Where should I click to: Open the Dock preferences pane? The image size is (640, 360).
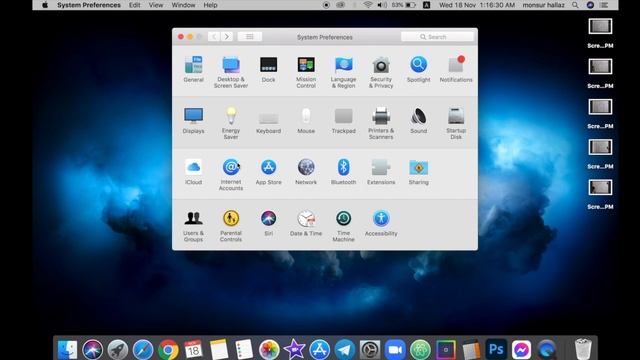pyautogui.click(x=269, y=69)
